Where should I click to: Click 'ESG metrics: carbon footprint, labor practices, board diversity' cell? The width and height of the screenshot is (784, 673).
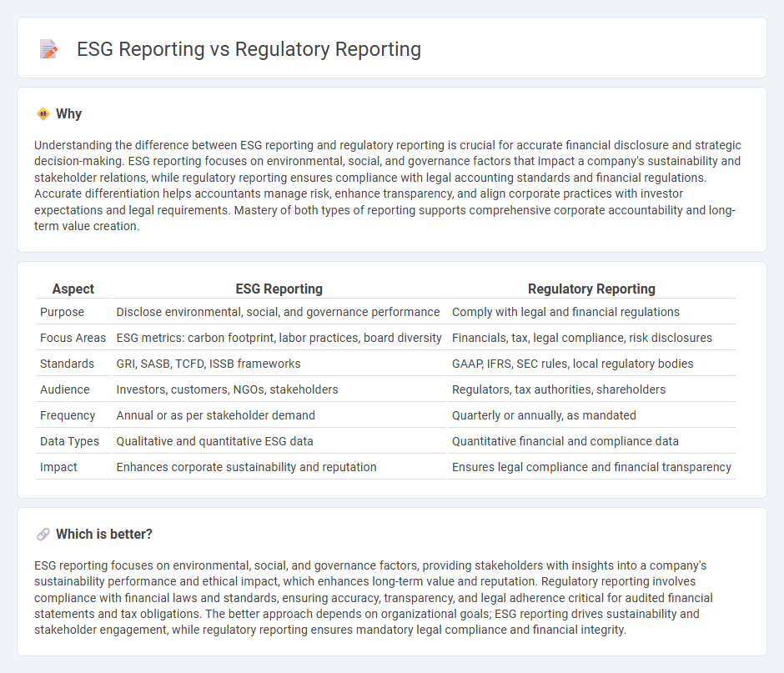point(279,338)
